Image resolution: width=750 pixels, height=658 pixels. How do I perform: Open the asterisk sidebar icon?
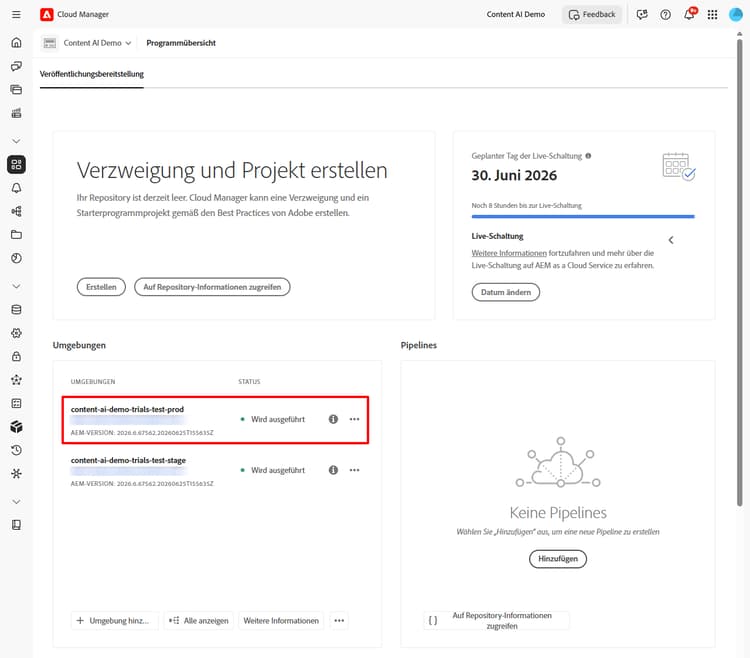(16, 473)
